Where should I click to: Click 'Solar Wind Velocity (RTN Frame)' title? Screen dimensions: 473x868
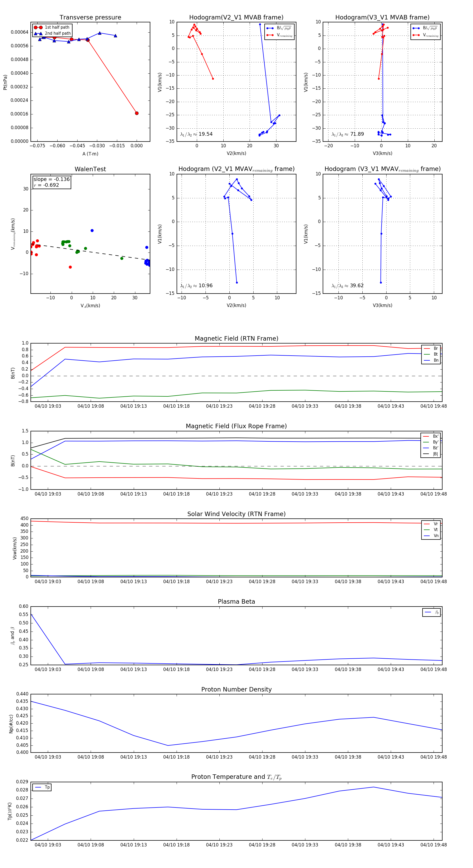pos(236,514)
